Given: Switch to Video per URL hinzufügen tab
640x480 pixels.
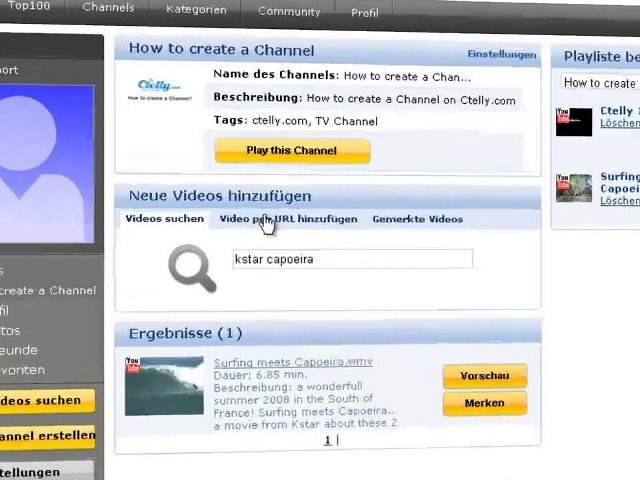Looking at the screenshot, I should (x=288, y=219).
